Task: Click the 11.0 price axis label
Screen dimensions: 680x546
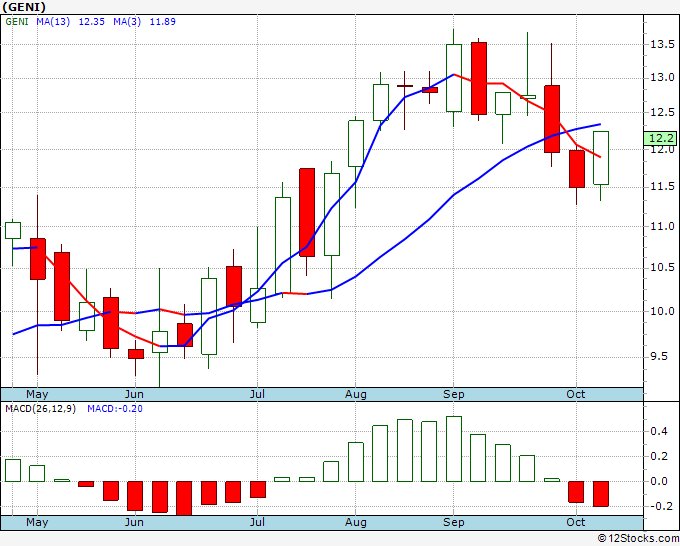Action: pos(662,226)
